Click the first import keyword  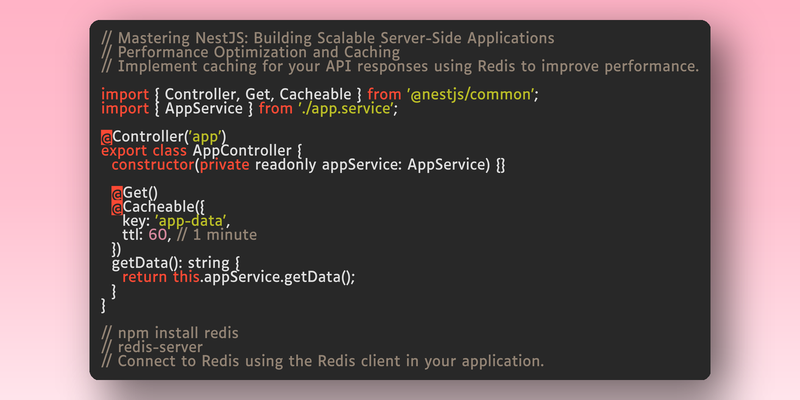tap(125, 95)
